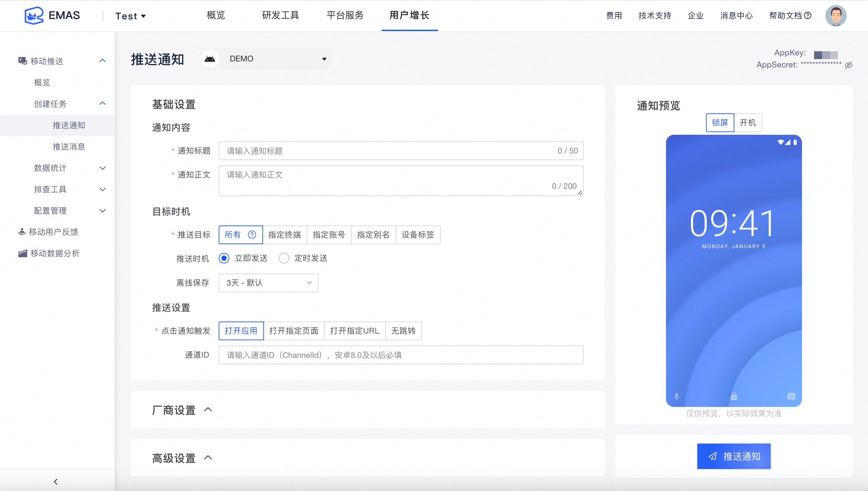Click the 移动推送 sidebar icon
This screenshot has height=491, width=868.
[x=23, y=61]
